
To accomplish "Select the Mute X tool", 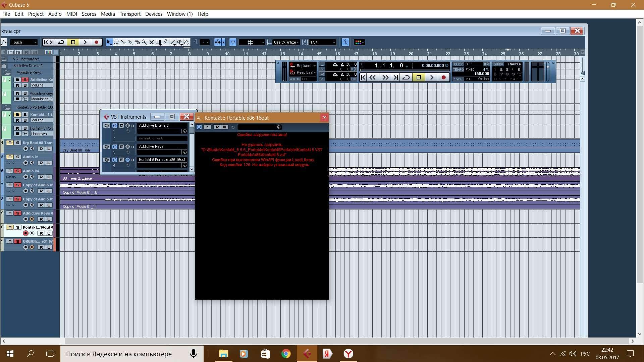I will 151,42.
